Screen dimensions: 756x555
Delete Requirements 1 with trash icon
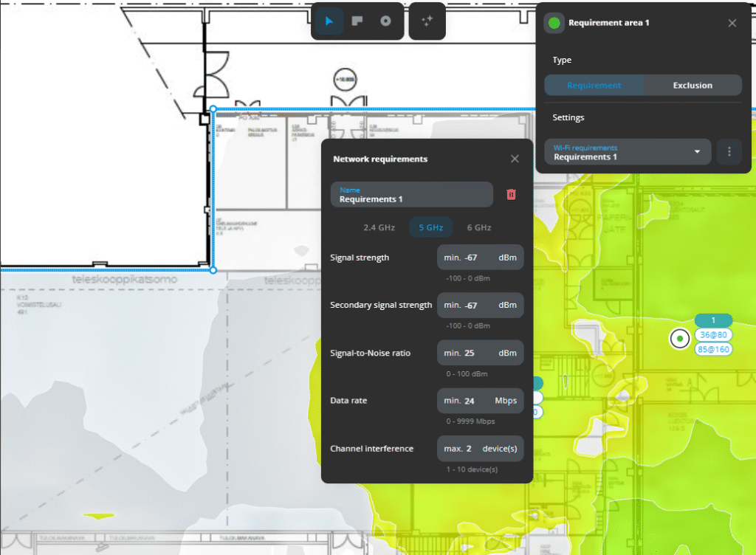coord(511,194)
